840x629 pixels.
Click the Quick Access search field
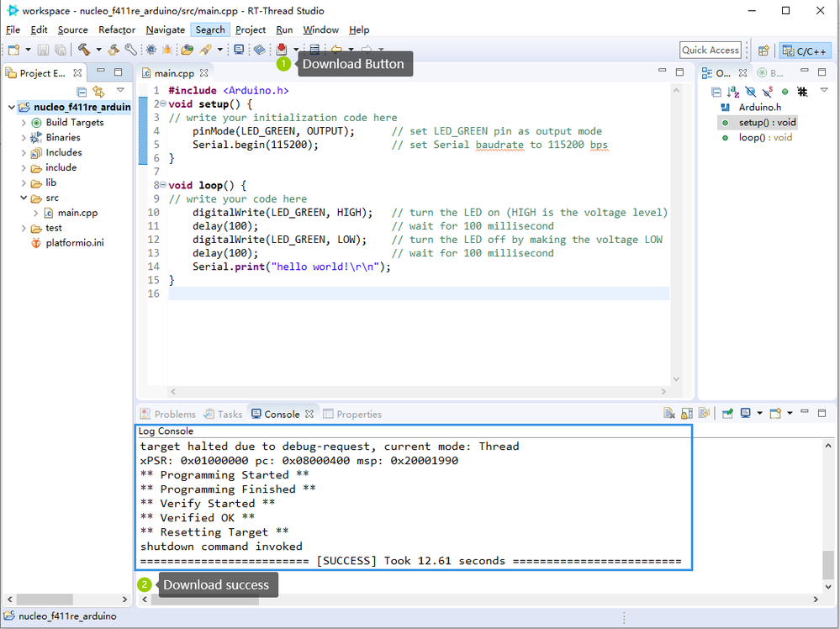[x=711, y=50]
